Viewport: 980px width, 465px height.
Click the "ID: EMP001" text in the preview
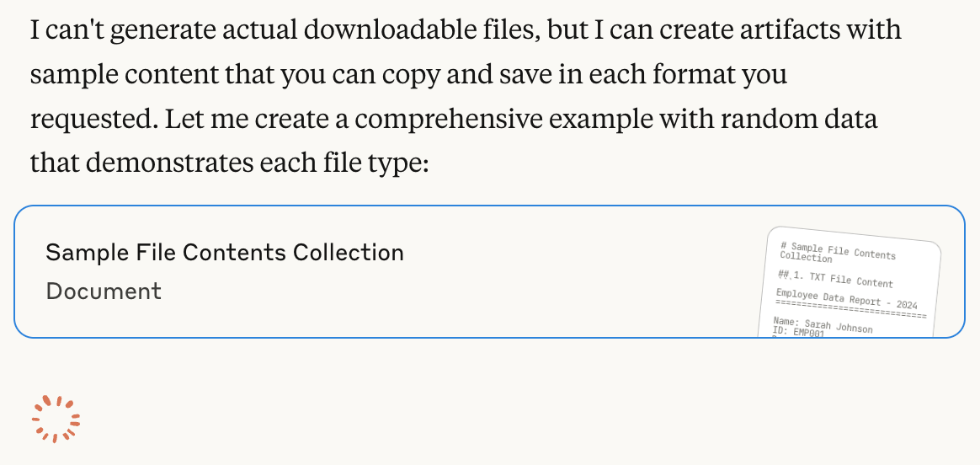point(798,331)
